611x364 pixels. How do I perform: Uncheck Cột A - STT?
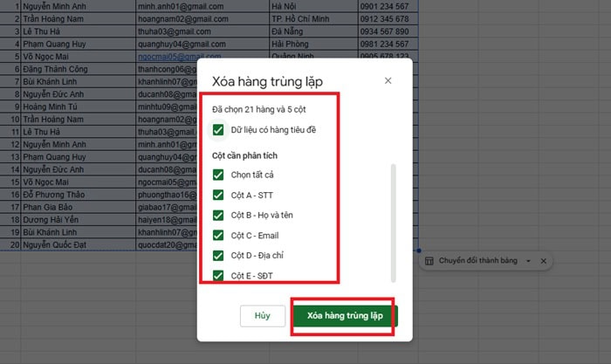coord(218,195)
